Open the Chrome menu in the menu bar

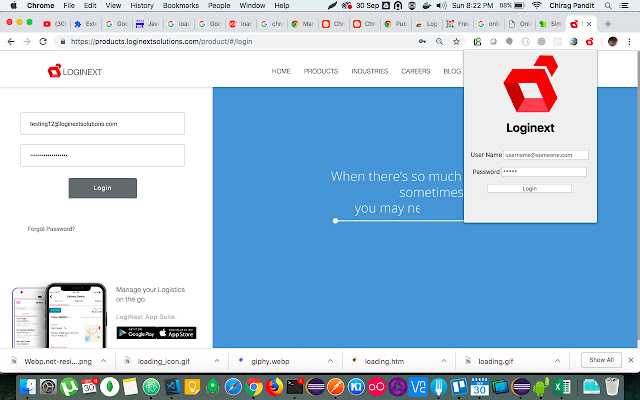[x=40, y=6]
